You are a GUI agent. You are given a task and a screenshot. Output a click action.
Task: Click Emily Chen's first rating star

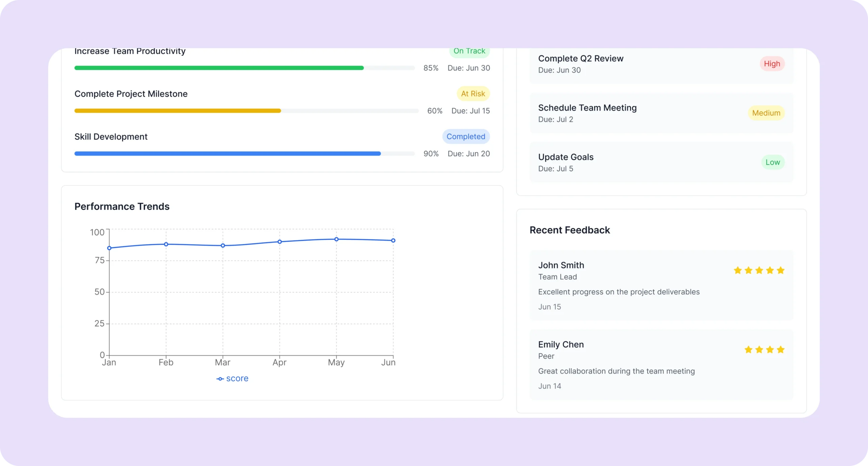tap(748, 349)
